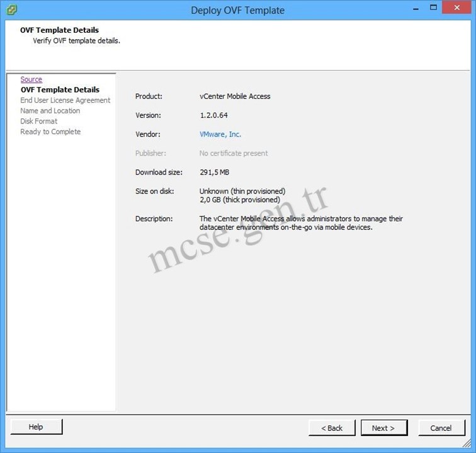Click the download size 291,5 MB

pyautogui.click(x=215, y=172)
